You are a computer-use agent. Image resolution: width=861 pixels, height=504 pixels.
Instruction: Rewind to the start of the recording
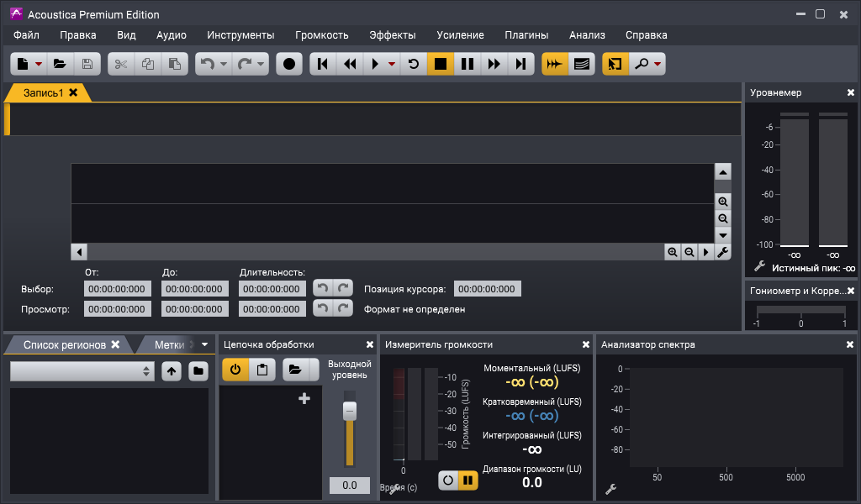coord(323,64)
